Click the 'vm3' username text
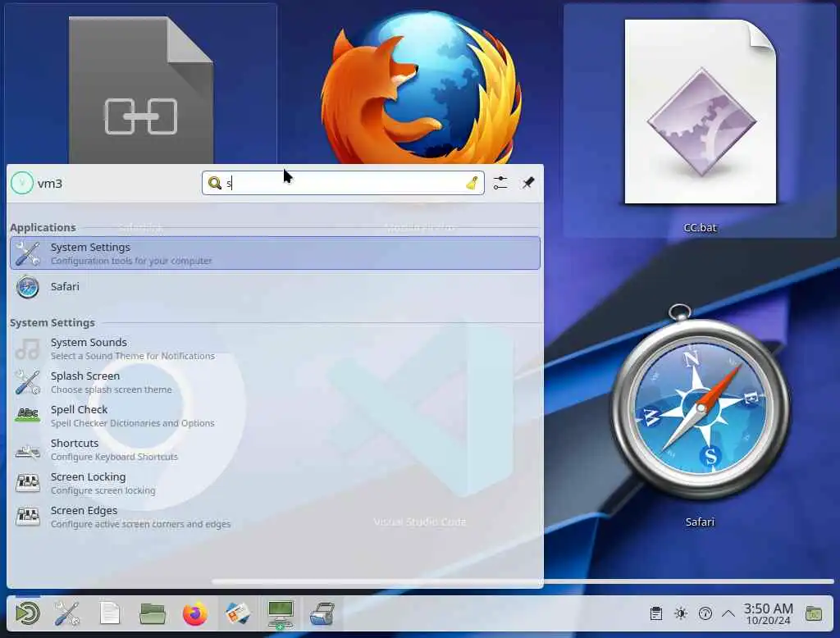 pos(50,184)
